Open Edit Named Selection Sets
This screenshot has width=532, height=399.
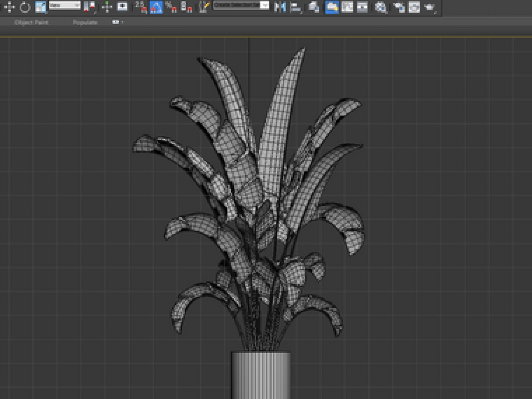pos(204,7)
